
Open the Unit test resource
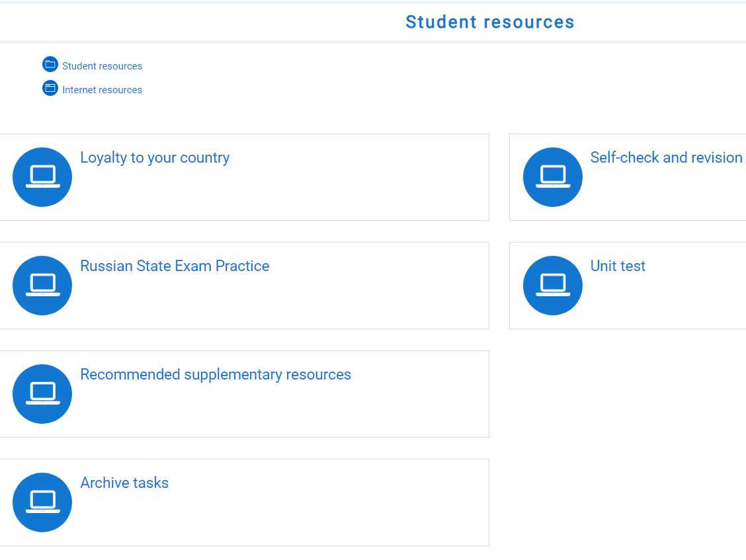(x=618, y=266)
